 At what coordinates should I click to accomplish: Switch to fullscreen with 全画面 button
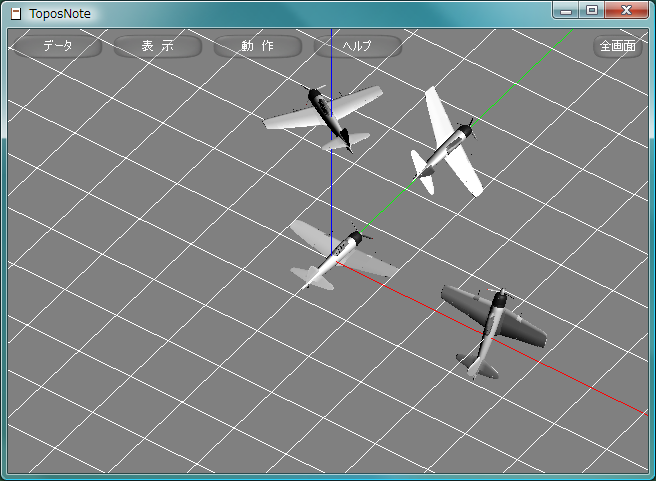(618, 46)
